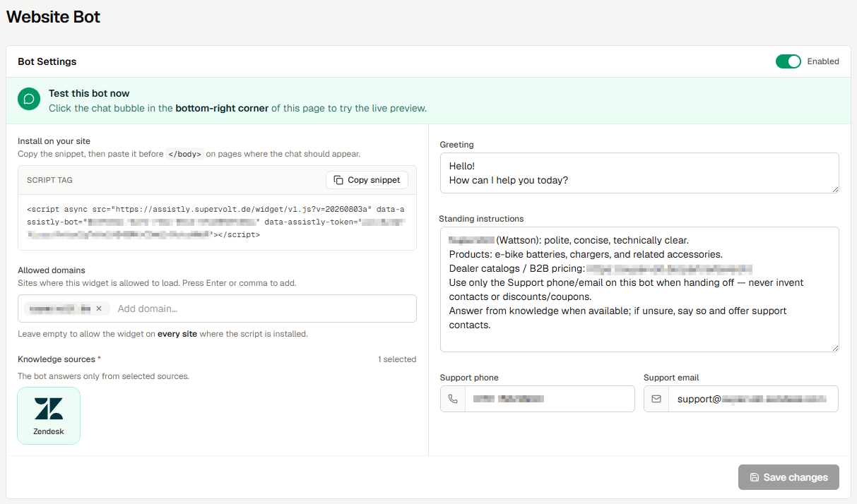857x504 pixels.
Task: Click the </body> code tag text
Action: (x=185, y=154)
